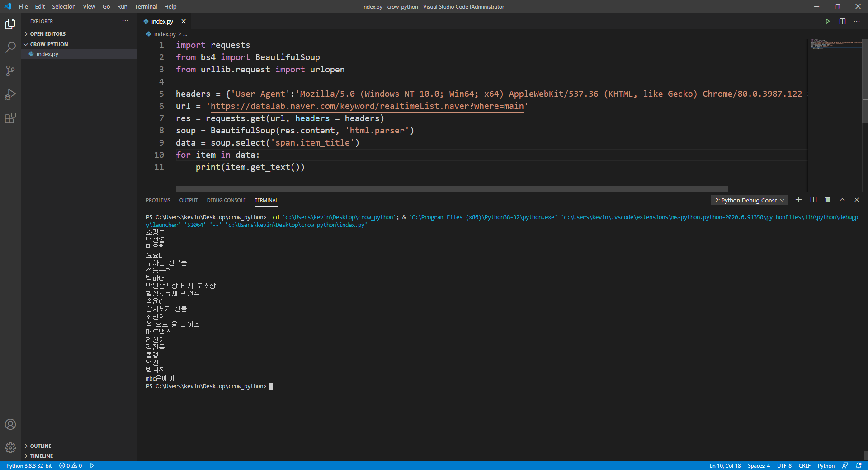
Task: Open the Edit menu
Action: (x=40, y=6)
